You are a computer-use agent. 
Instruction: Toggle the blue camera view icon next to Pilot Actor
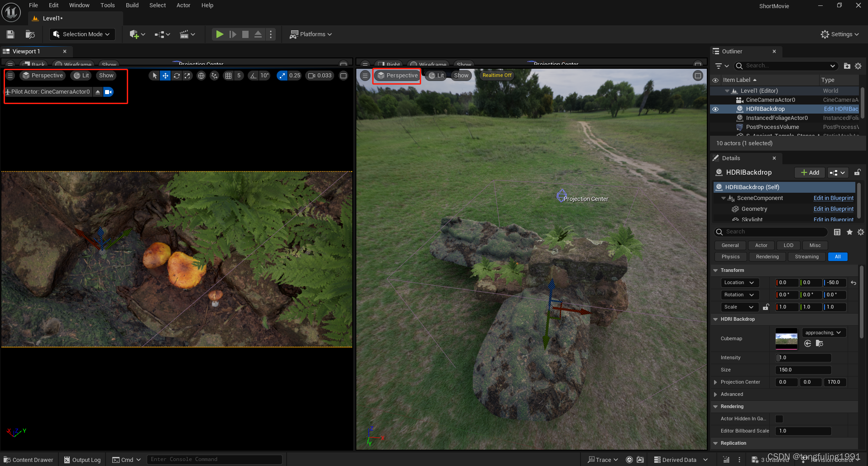108,92
